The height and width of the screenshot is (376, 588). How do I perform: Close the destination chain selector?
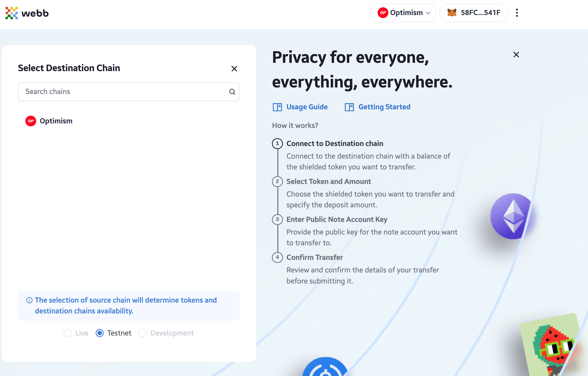235,69
